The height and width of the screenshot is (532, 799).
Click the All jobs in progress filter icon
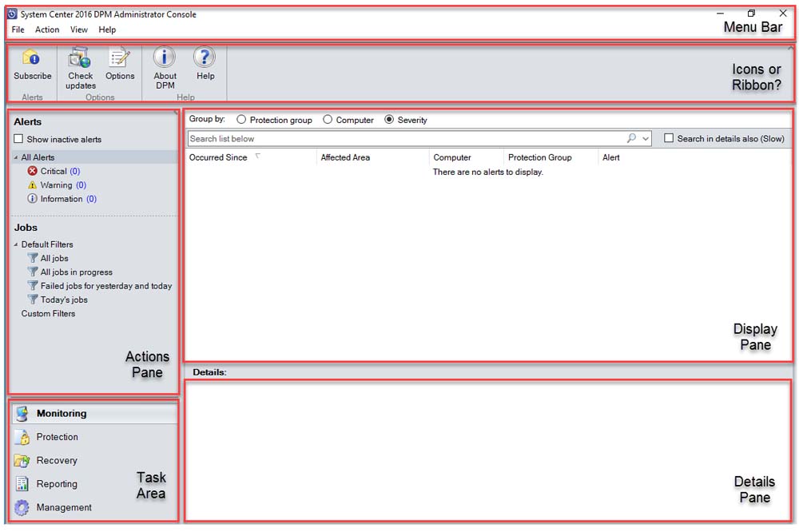33,272
